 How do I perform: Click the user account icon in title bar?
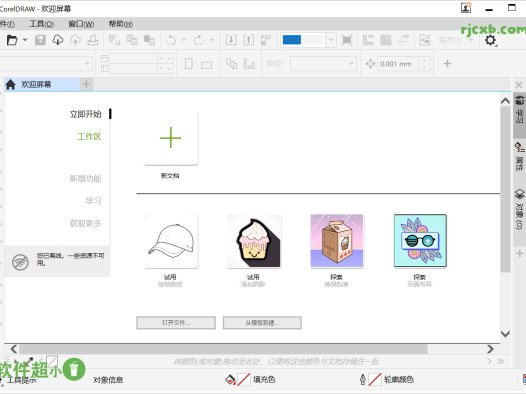coord(466,8)
